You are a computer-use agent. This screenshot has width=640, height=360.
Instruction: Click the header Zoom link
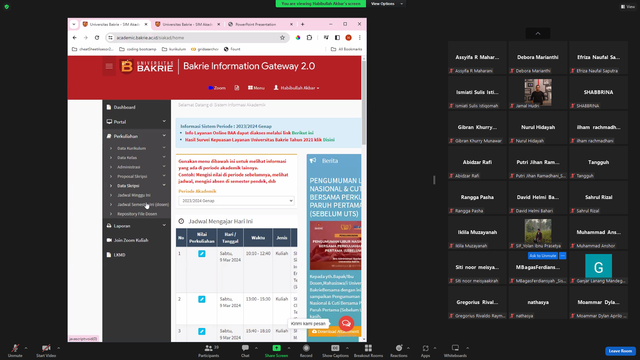tap(217, 88)
